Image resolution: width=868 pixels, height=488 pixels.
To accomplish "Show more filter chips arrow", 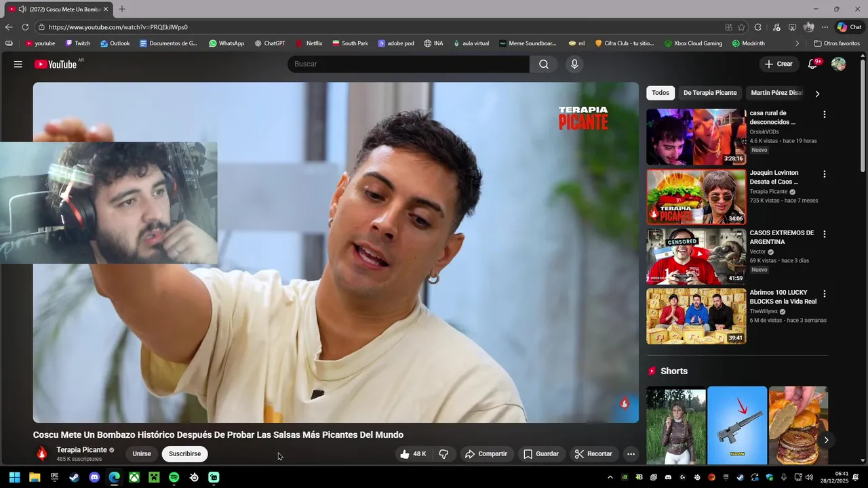I will (x=817, y=94).
